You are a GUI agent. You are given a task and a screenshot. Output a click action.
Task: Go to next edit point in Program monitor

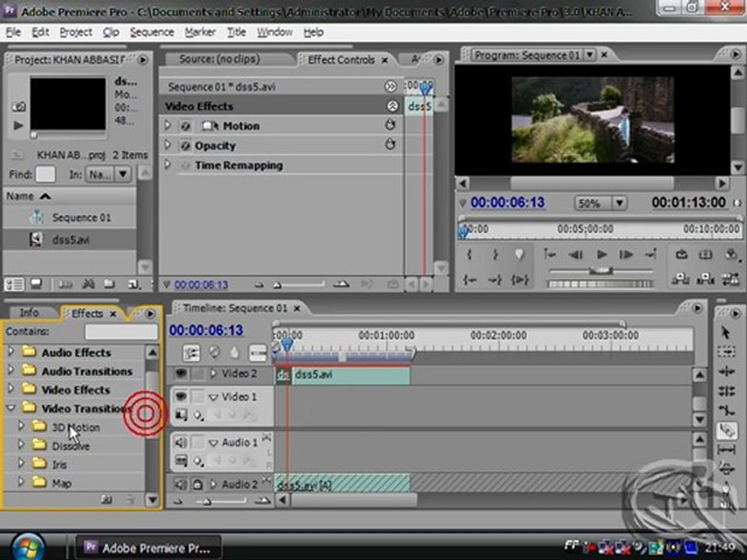651,255
